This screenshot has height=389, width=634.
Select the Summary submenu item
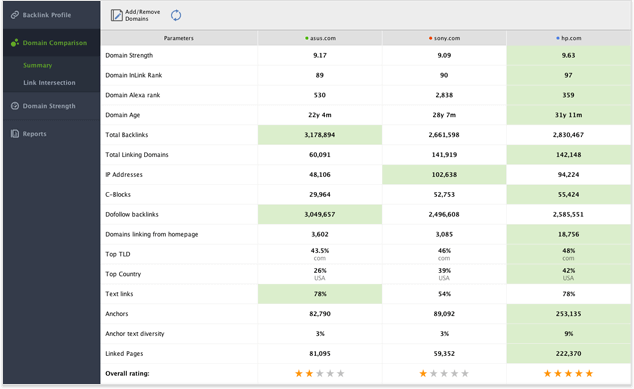click(38, 65)
